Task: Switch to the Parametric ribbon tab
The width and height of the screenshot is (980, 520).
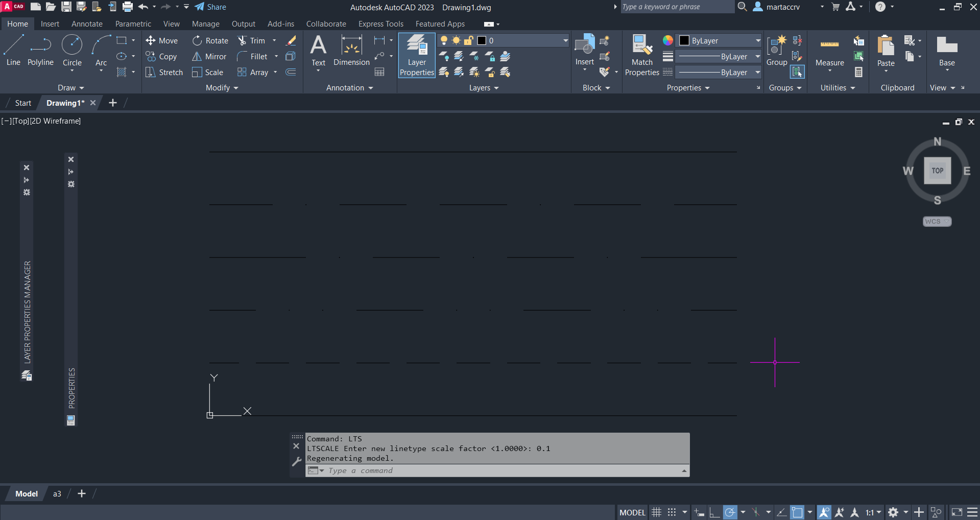Action: (133, 24)
